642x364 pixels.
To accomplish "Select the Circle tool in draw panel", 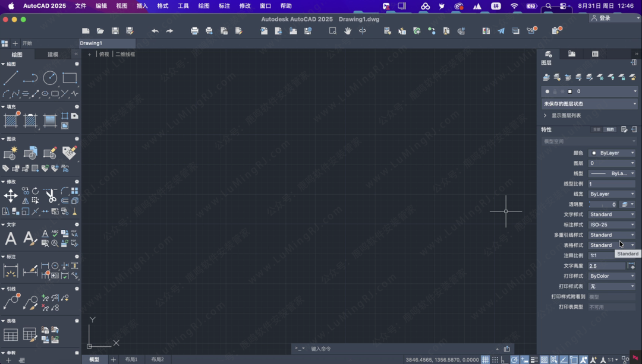I will click(x=50, y=78).
